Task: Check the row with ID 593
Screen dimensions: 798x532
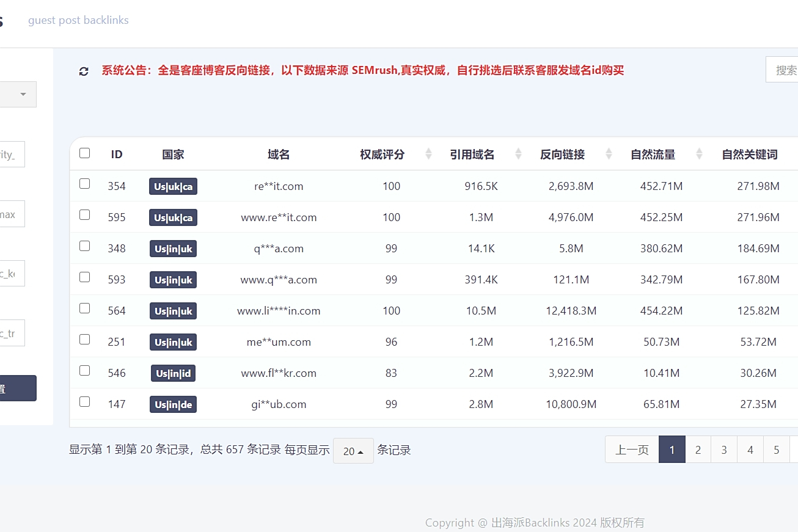Action: 85,277
